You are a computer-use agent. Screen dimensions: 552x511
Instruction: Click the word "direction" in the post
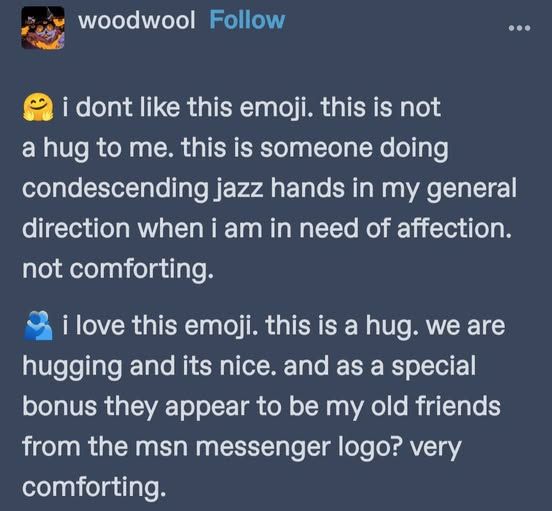[x=76, y=228]
